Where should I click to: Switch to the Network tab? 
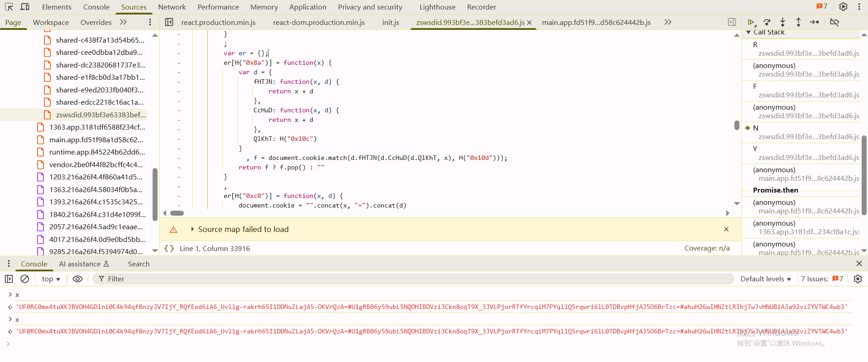tap(172, 7)
